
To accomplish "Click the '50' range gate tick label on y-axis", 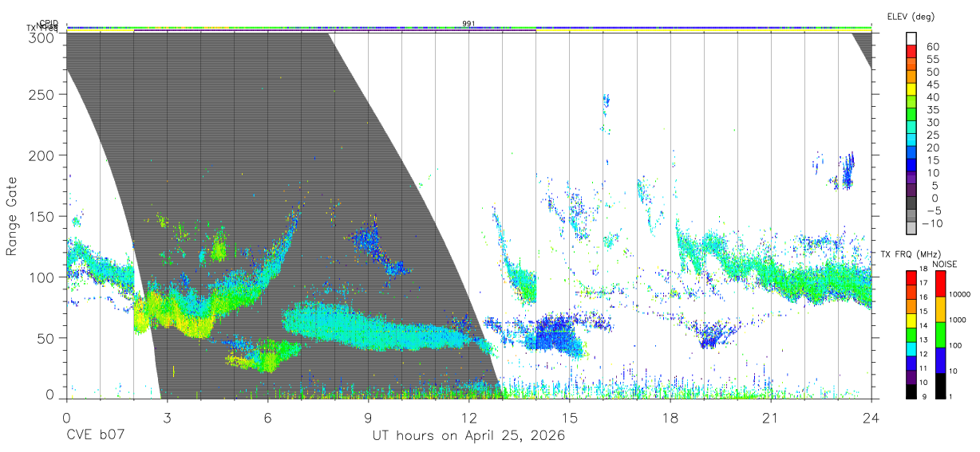I will (45, 338).
